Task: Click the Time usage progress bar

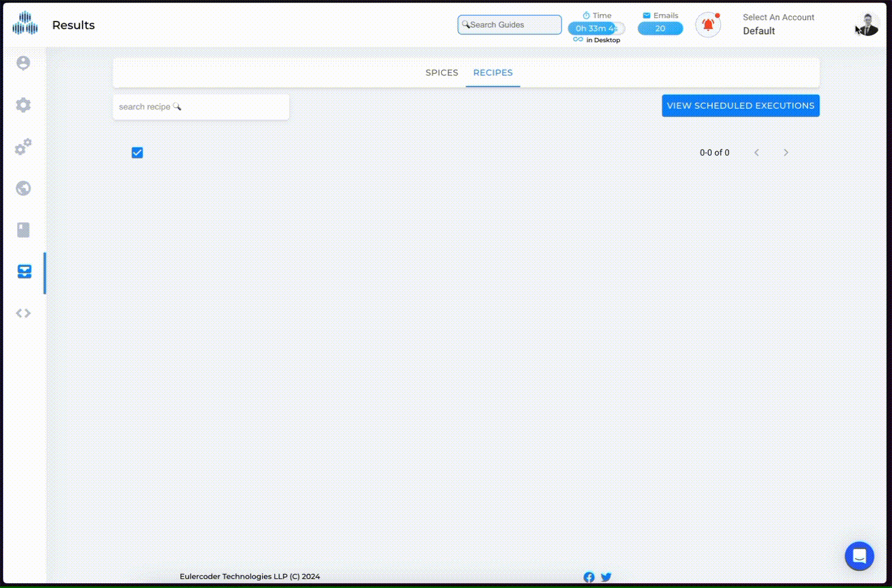Action: click(x=596, y=28)
